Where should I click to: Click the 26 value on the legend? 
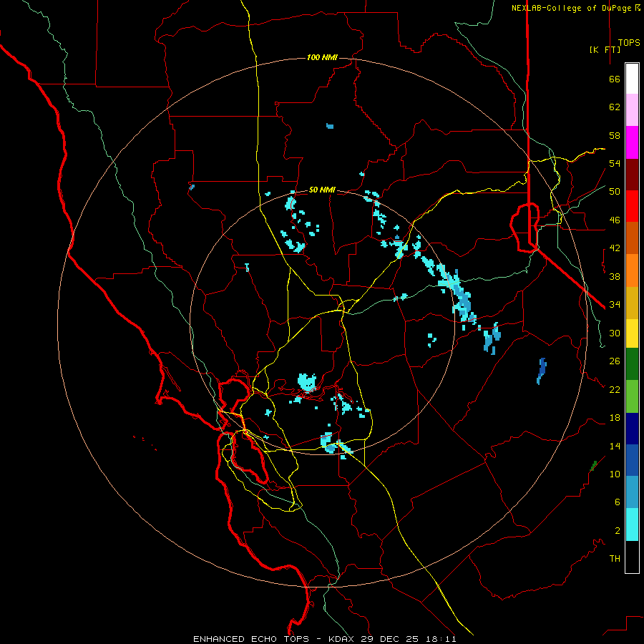(615, 361)
